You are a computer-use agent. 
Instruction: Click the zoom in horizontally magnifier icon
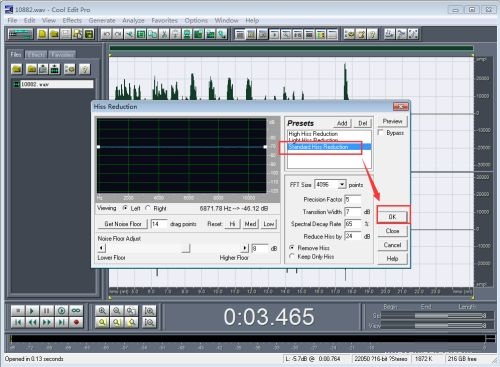pos(102,311)
